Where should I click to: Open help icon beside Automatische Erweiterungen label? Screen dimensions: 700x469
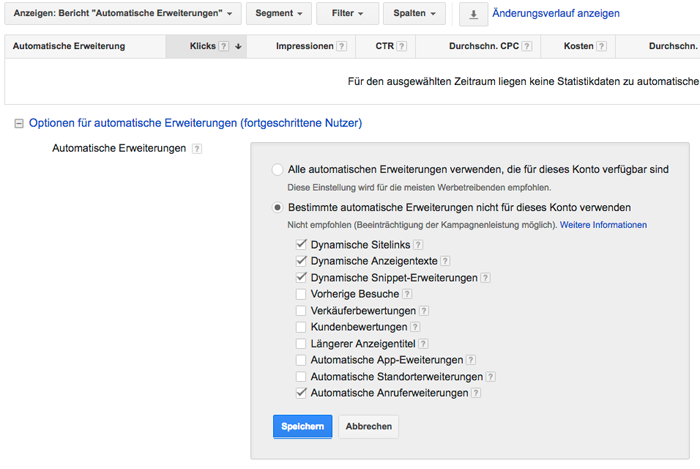(197, 149)
